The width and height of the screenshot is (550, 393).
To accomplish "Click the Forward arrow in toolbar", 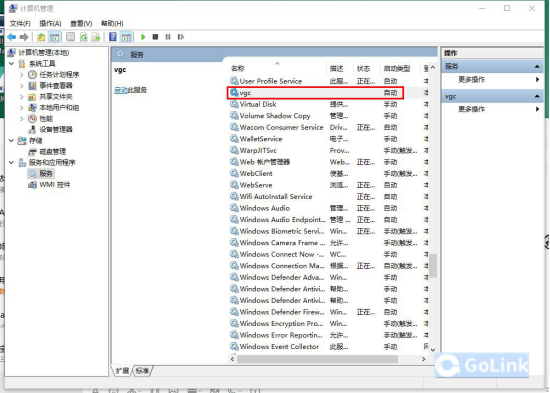I will (24, 37).
